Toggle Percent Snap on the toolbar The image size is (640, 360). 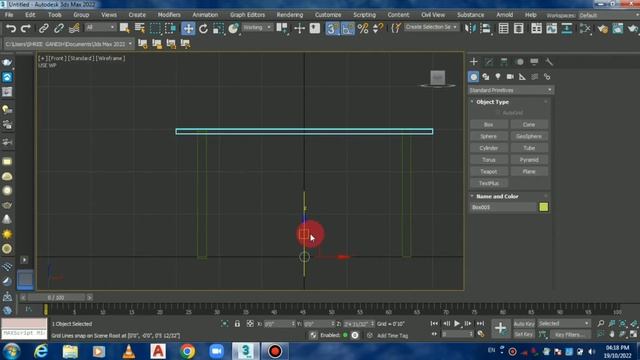click(x=363, y=28)
